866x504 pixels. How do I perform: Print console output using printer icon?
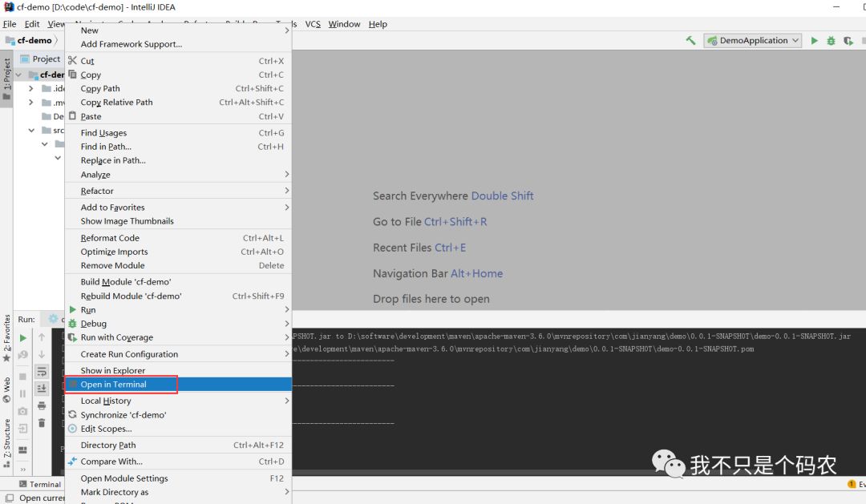click(42, 405)
